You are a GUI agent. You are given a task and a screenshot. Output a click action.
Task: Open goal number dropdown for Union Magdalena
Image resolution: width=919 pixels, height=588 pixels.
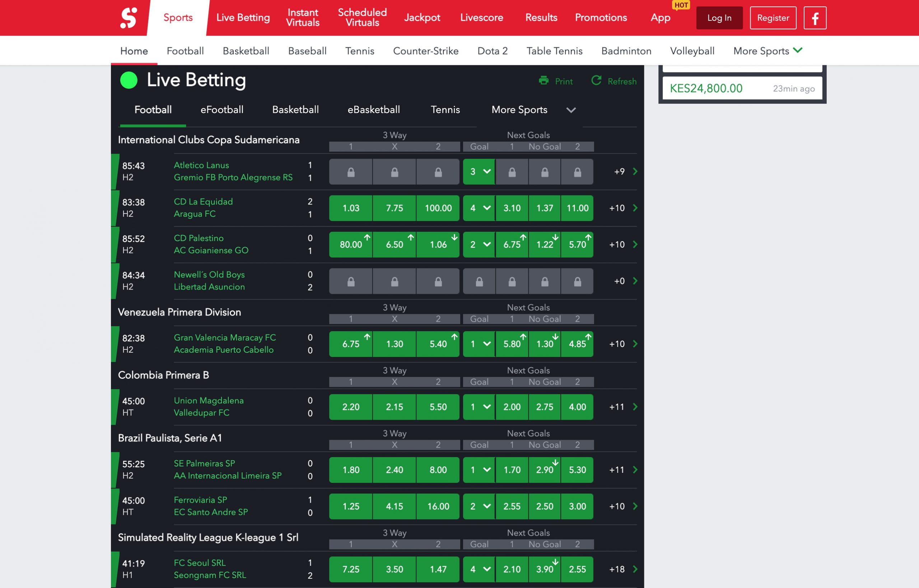pos(479,407)
